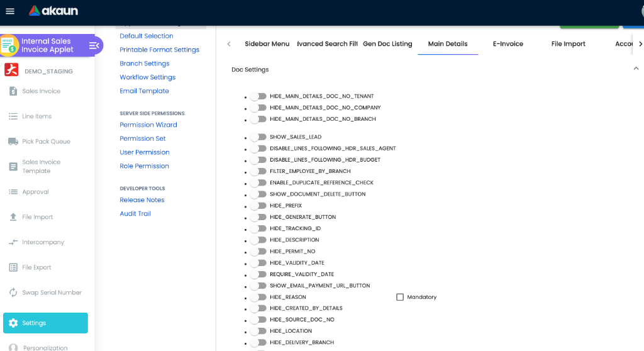
Task: Open the hamburger main menu
Action: [x=10, y=11]
